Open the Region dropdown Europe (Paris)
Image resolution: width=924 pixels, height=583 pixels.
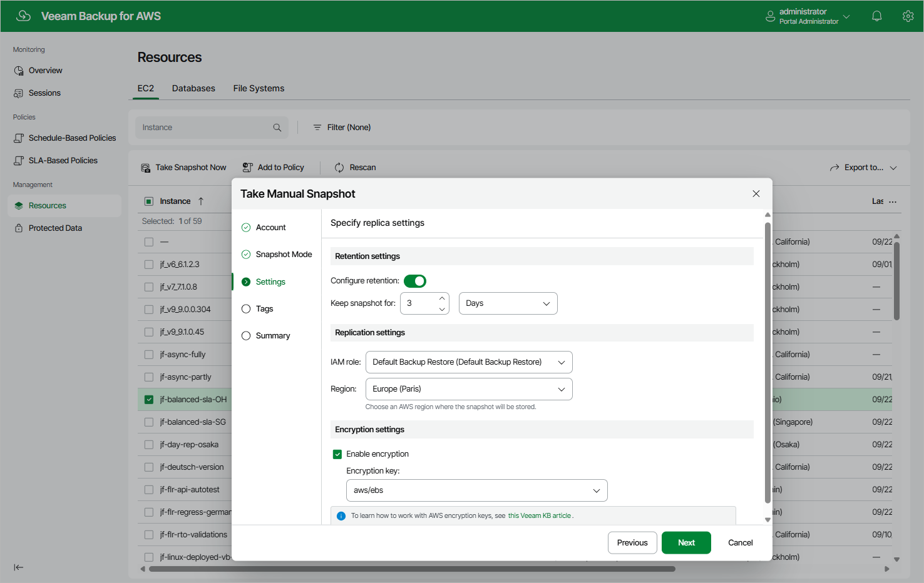coord(469,389)
